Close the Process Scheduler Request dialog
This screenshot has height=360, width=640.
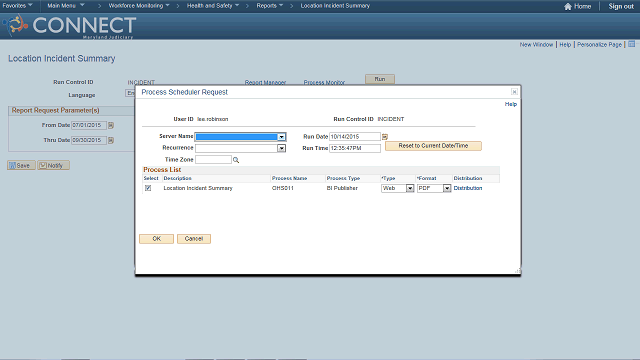coord(514,92)
